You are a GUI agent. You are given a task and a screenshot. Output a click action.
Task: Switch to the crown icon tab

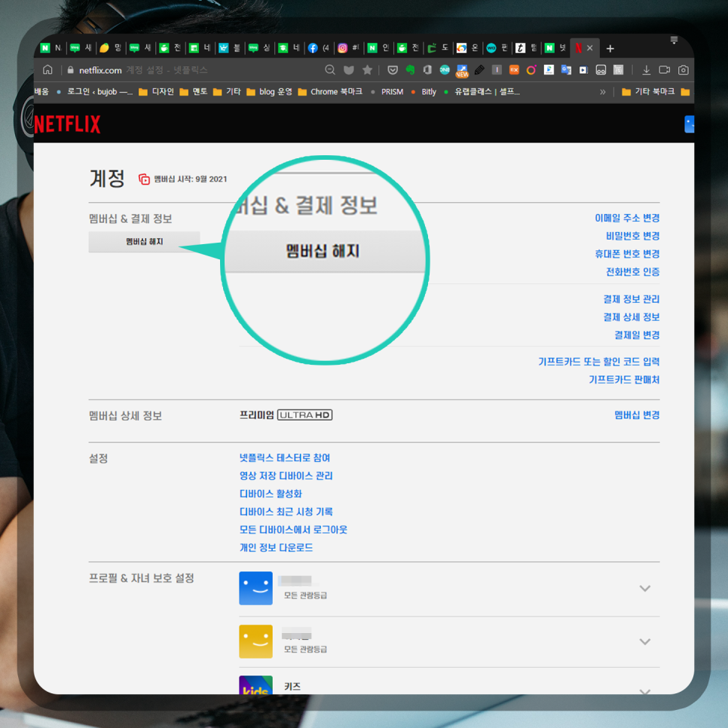click(x=231, y=47)
